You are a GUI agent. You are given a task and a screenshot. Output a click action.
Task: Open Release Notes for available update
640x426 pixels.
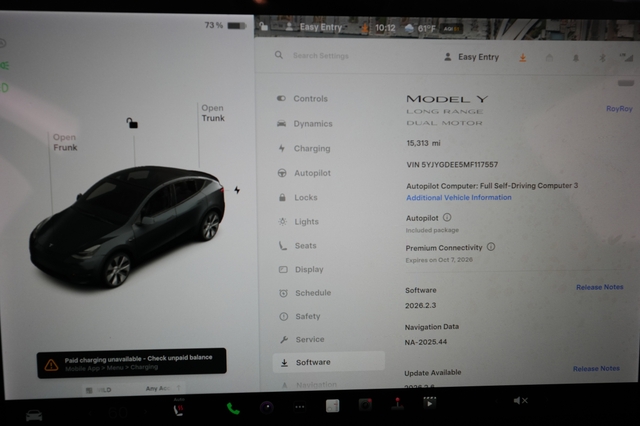point(596,368)
